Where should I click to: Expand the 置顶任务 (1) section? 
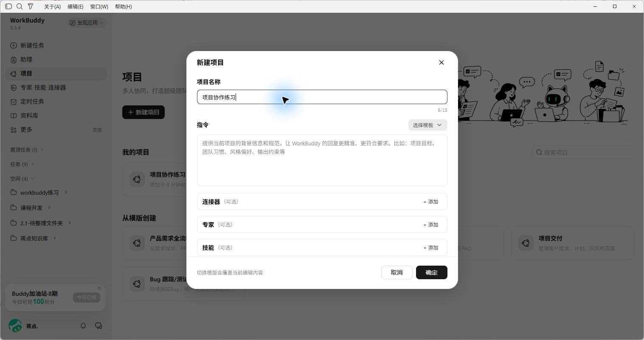click(x=27, y=150)
